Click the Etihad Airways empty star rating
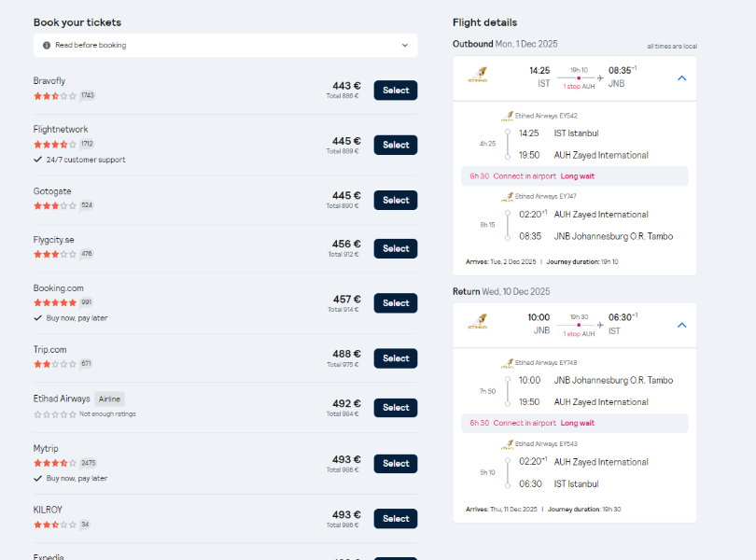This screenshot has width=756, height=560. tap(55, 414)
